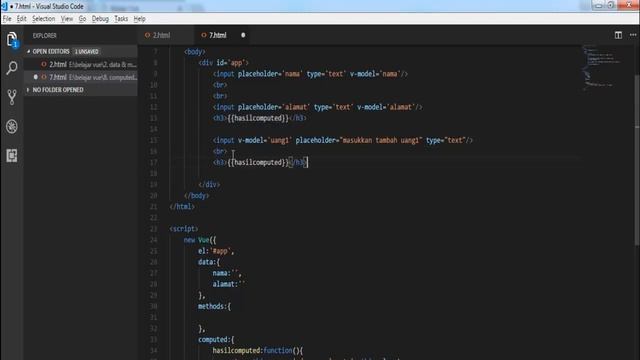This screenshot has width=640, height=360.
Task: Open the editor More Actions ellipsis
Action: (633, 35)
